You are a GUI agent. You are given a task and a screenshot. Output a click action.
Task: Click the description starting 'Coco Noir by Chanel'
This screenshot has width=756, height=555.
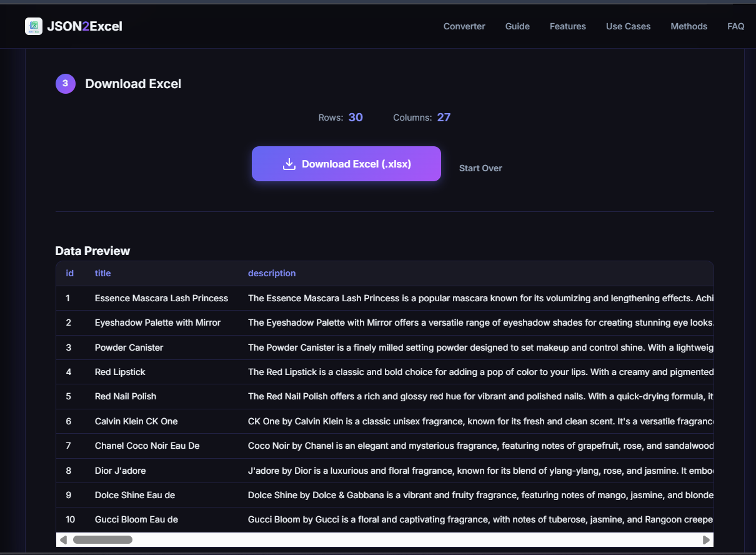tap(480, 446)
